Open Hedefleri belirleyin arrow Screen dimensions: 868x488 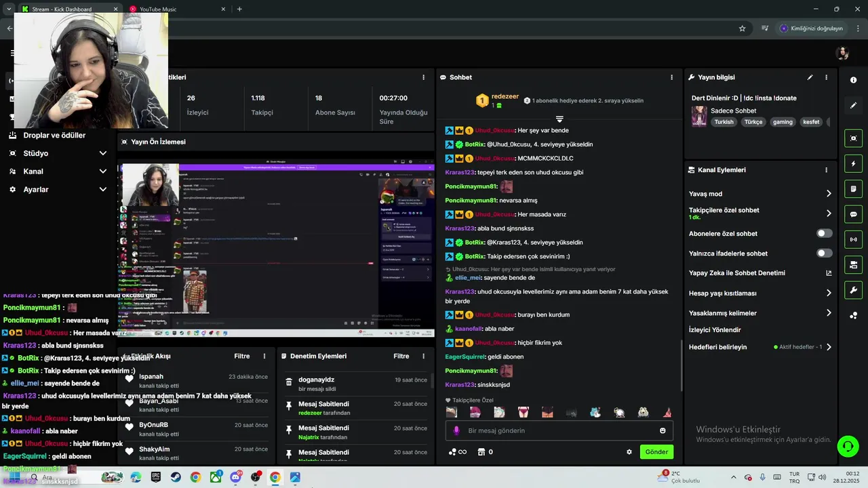point(829,347)
